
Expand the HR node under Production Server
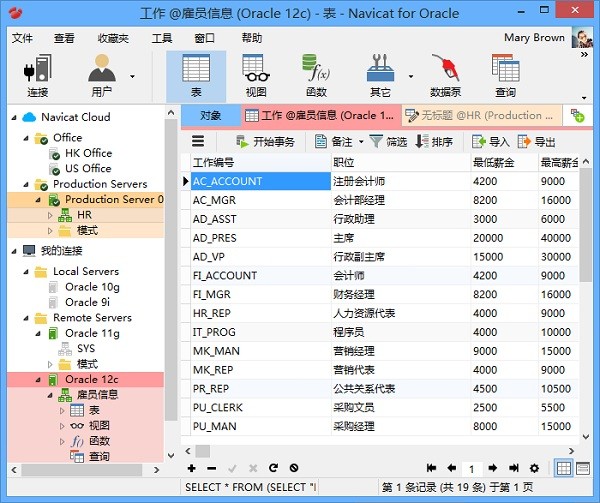[x=51, y=215]
